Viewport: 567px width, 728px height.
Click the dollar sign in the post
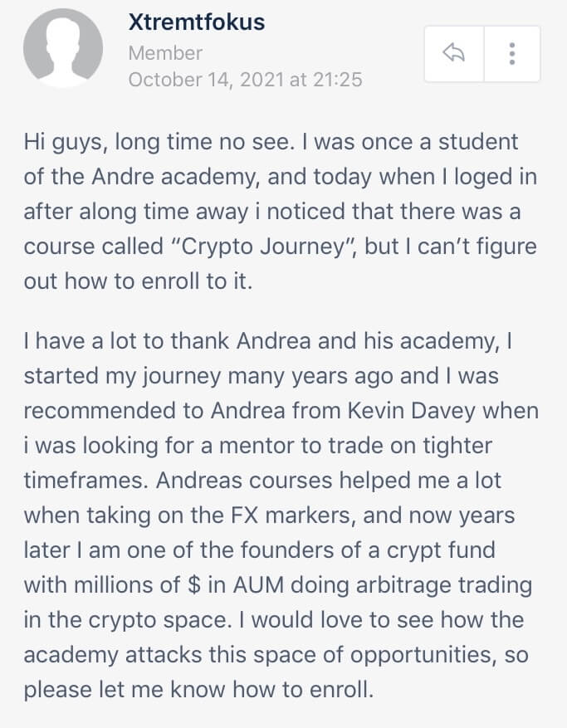click(193, 584)
